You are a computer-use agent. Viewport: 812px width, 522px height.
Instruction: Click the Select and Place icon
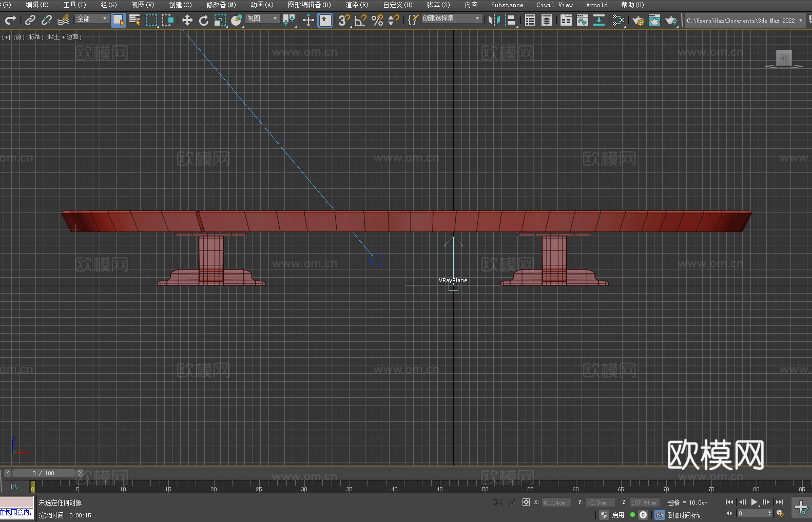237,20
